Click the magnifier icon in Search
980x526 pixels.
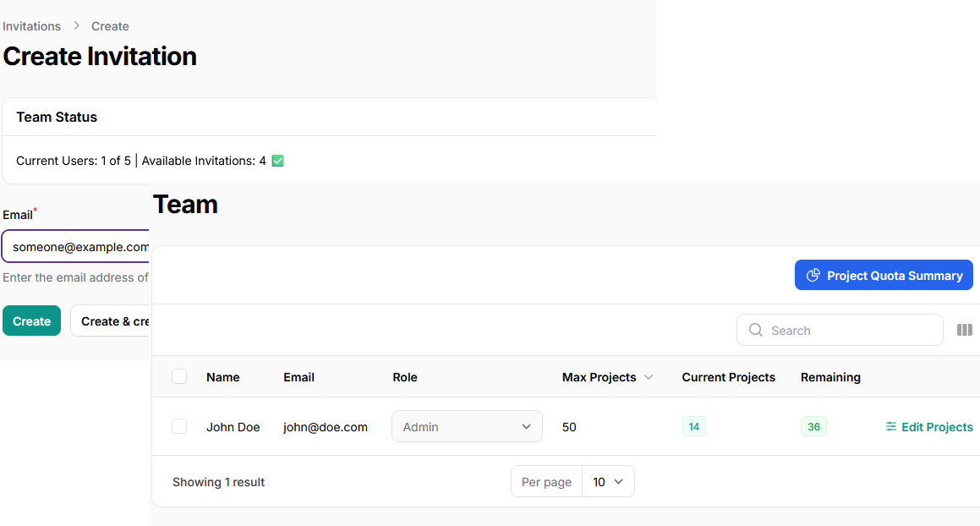tap(756, 331)
